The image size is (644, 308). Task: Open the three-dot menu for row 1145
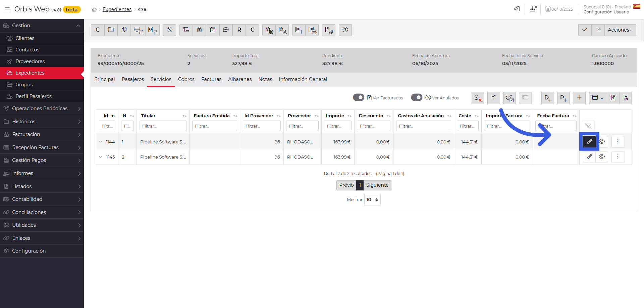(618, 157)
